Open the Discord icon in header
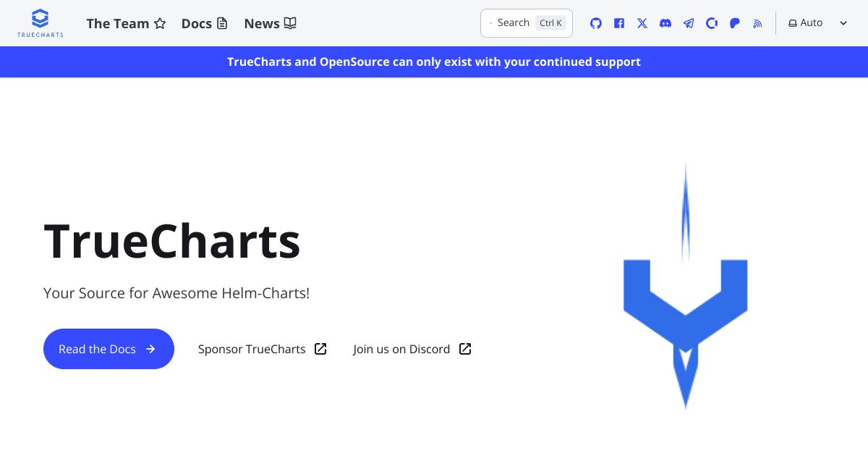Image resolution: width=868 pixels, height=456 pixels. click(x=665, y=23)
